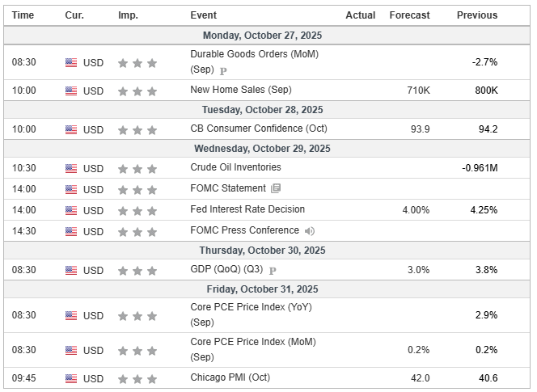Open the Fed Interest Rate Decision event
The width and height of the screenshot is (537, 392).
click(247, 209)
